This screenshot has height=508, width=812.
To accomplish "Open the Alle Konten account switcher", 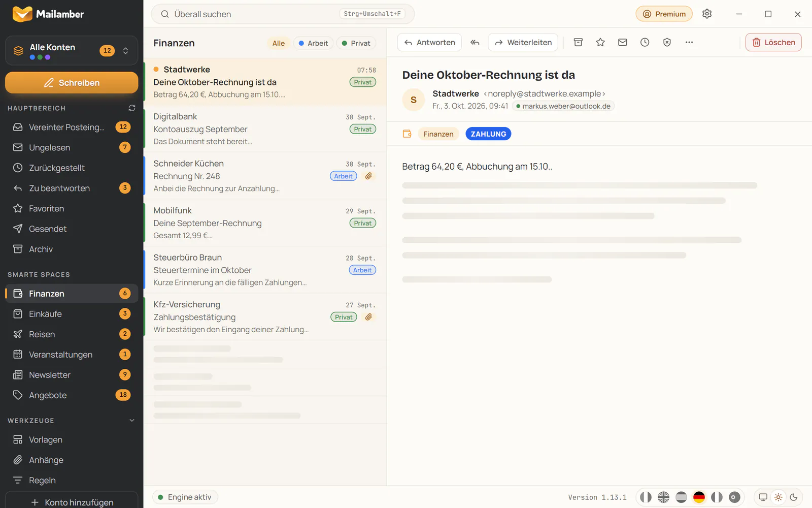I will (72, 50).
